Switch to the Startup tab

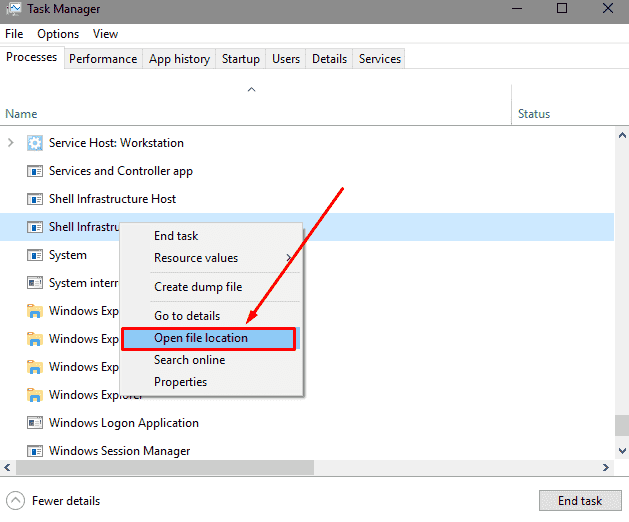point(241,59)
